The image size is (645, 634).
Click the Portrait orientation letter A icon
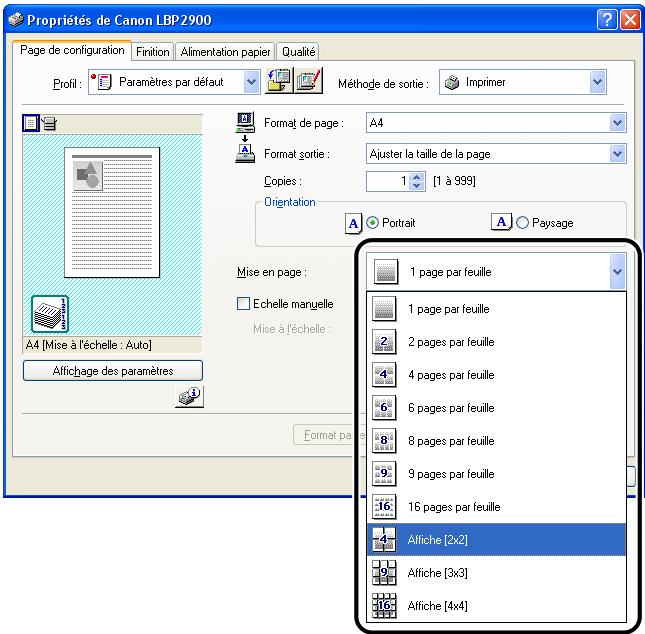pos(353,223)
